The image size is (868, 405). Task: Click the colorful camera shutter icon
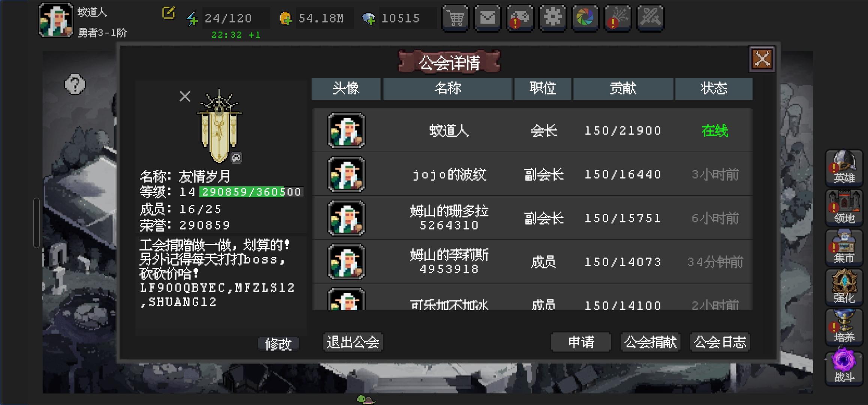585,18
